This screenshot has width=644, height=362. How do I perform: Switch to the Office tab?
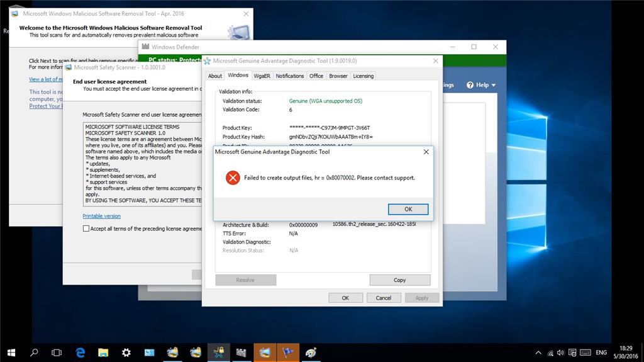click(316, 76)
